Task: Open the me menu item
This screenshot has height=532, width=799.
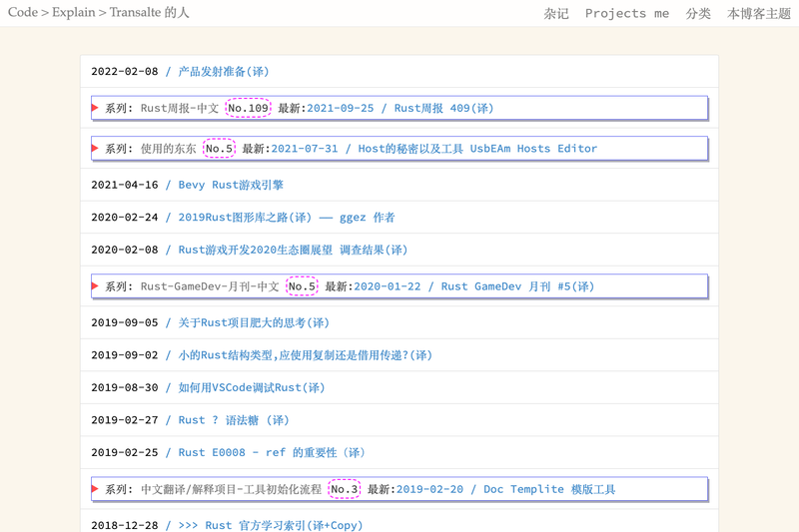Action: (661, 13)
